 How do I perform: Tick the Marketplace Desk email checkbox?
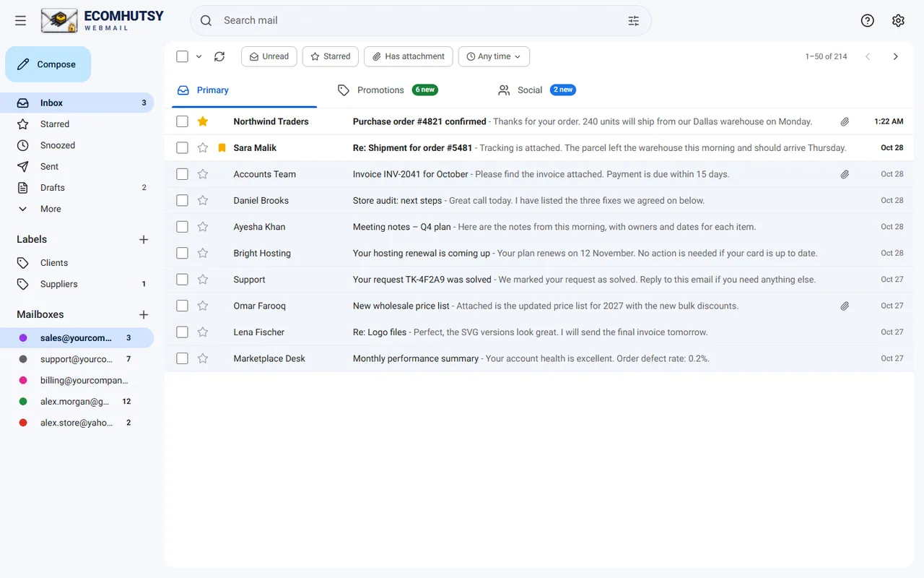point(182,358)
